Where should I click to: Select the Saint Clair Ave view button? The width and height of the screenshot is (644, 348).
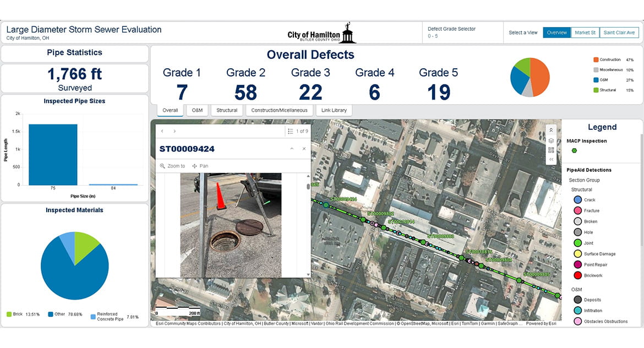pos(619,32)
